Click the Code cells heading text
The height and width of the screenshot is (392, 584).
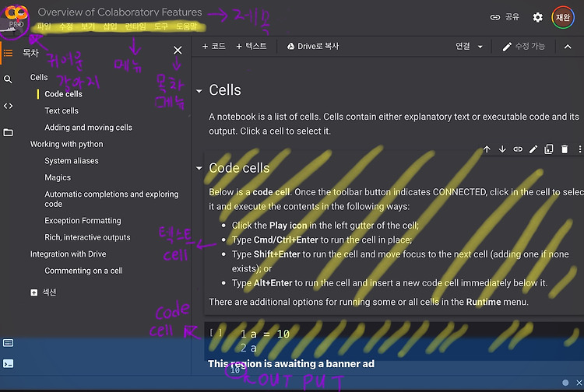point(239,168)
